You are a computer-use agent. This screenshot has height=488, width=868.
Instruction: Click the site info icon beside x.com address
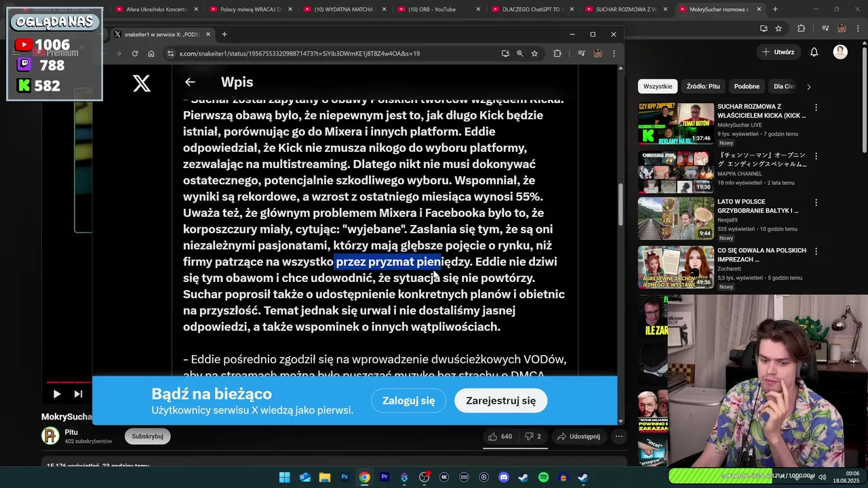[171, 54]
